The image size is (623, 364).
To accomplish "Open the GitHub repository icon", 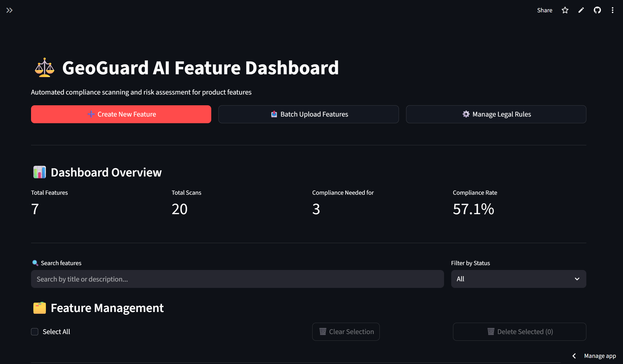I will pyautogui.click(x=597, y=10).
